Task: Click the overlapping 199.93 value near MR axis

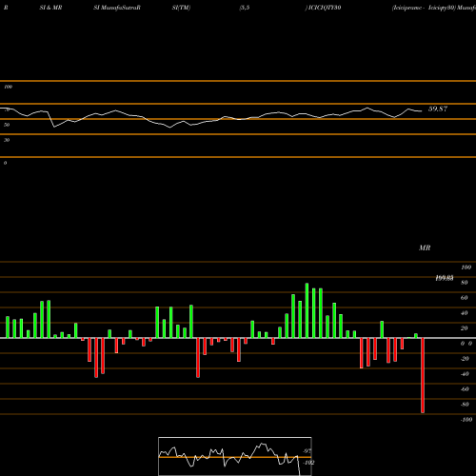Action: click(444, 278)
